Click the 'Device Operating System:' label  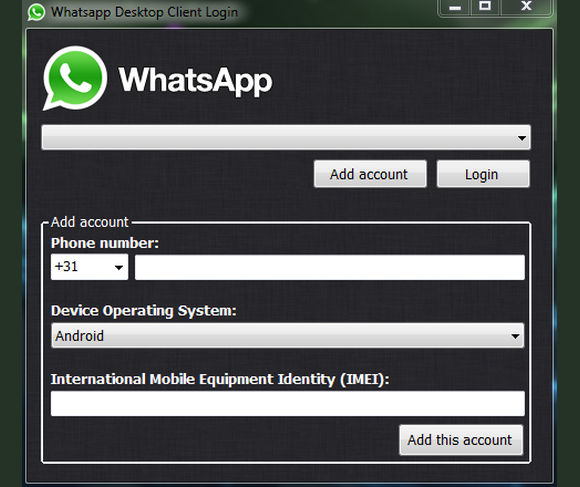(144, 311)
